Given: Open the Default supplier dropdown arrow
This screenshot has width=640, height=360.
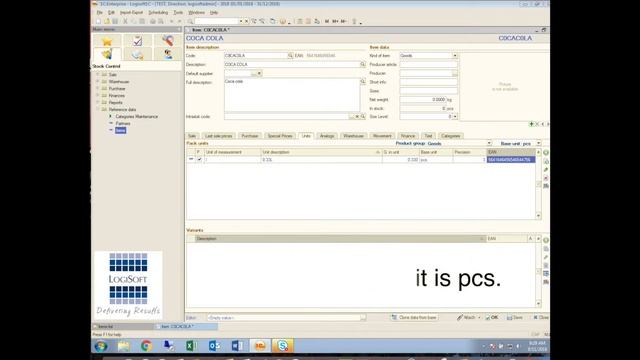Looking at the screenshot, I should (x=259, y=73).
